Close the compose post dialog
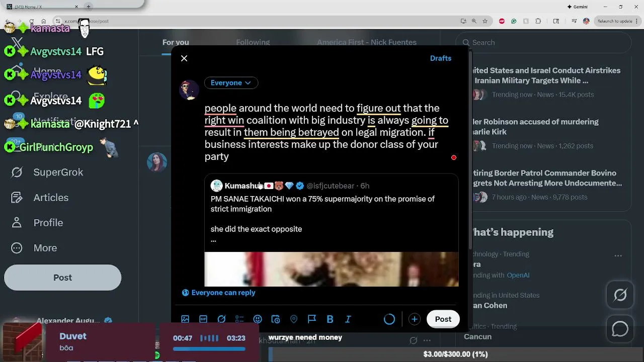Image resolution: width=644 pixels, height=362 pixels. click(x=184, y=58)
